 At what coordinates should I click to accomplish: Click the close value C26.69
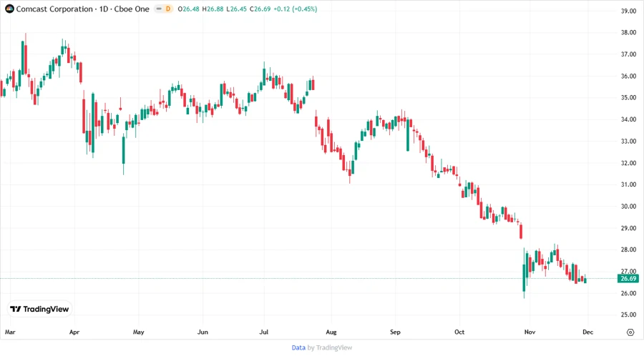[x=260, y=9]
